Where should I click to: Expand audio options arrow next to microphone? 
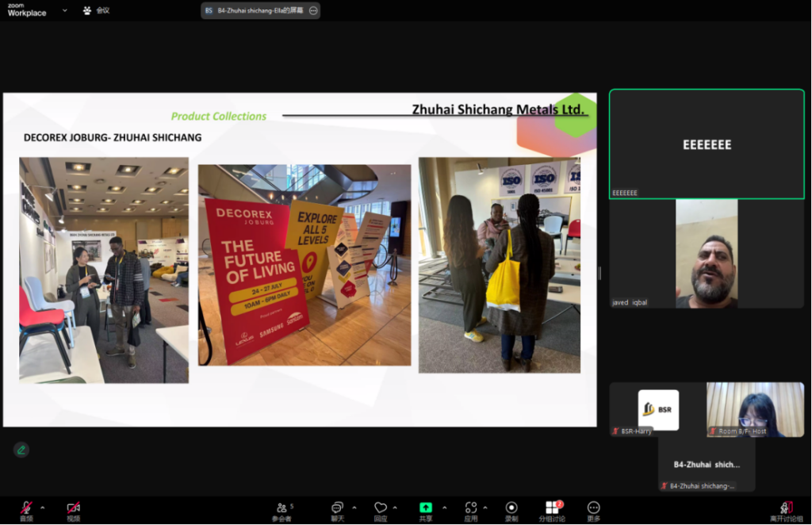[x=43, y=508]
